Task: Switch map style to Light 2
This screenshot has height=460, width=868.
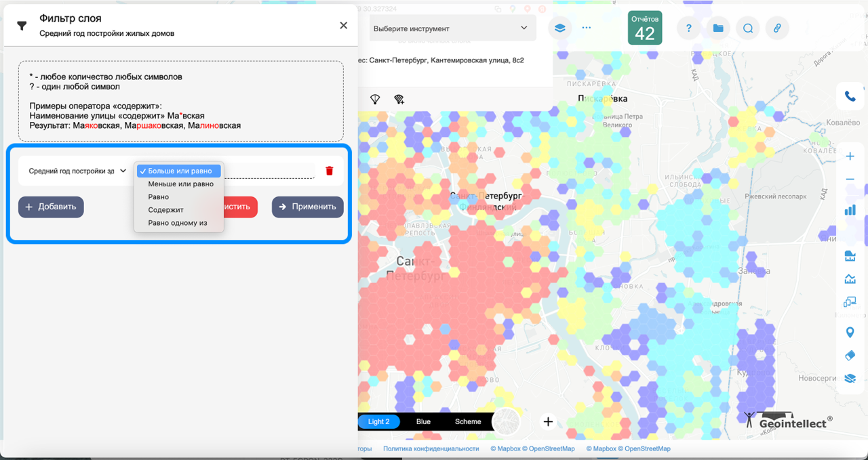Action: click(378, 421)
